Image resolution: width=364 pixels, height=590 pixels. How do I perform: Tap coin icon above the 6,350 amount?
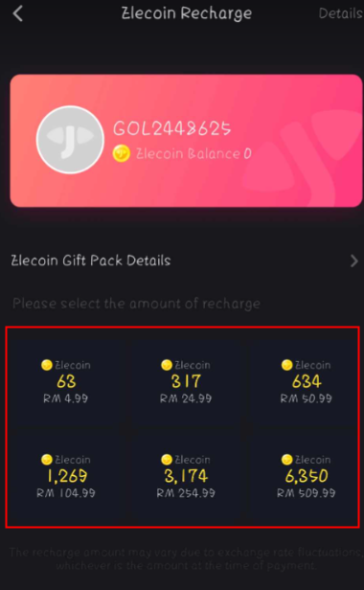pos(286,460)
